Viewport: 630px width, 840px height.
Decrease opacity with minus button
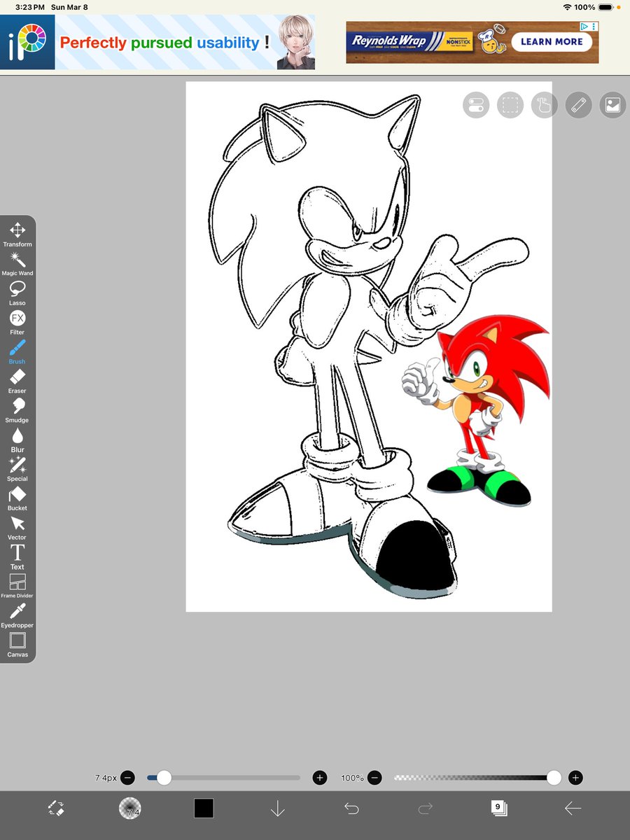(374, 778)
